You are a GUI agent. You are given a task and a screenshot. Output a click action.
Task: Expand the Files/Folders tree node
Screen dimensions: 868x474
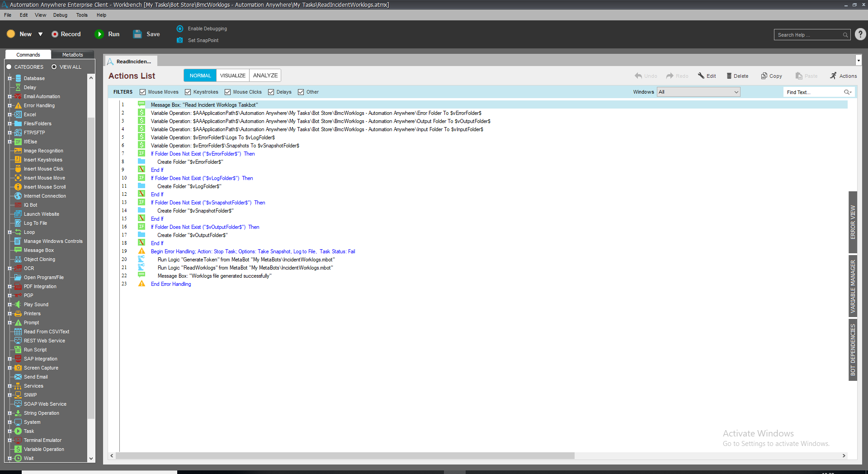pos(9,123)
